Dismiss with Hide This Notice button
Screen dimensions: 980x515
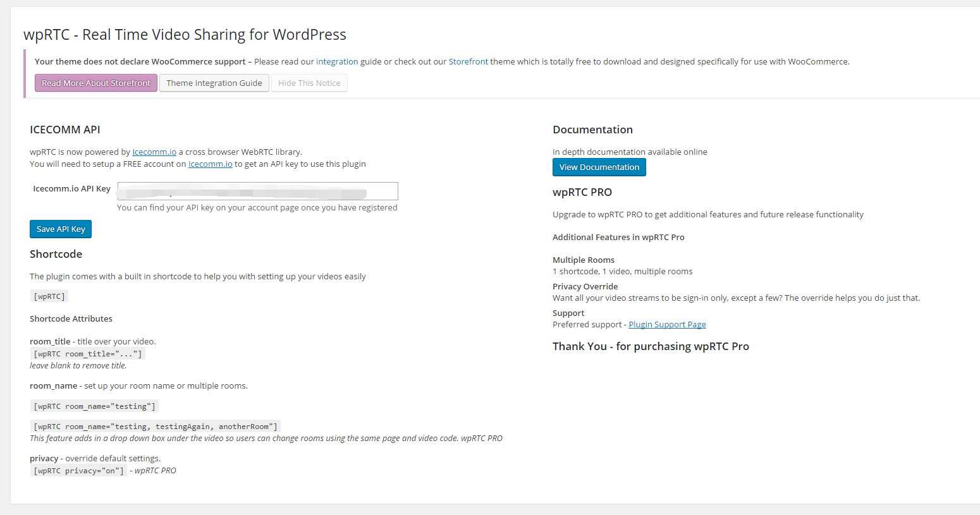click(x=309, y=83)
